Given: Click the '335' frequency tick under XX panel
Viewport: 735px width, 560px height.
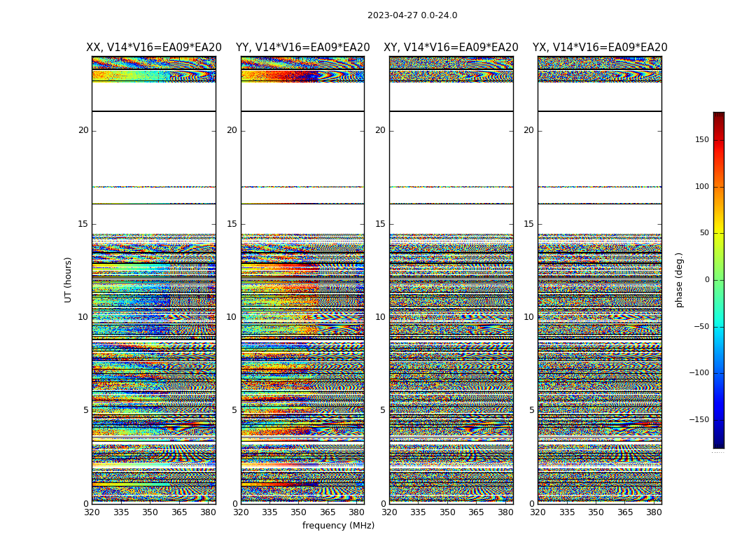Looking at the screenshot, I should click(121, 512).
